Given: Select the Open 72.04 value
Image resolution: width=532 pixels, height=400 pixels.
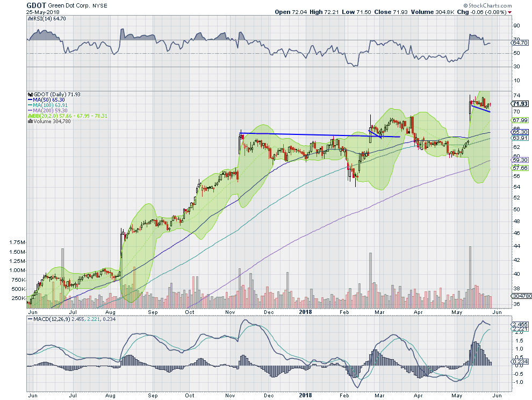Looking at the screenshot, I should coord(291,12).
